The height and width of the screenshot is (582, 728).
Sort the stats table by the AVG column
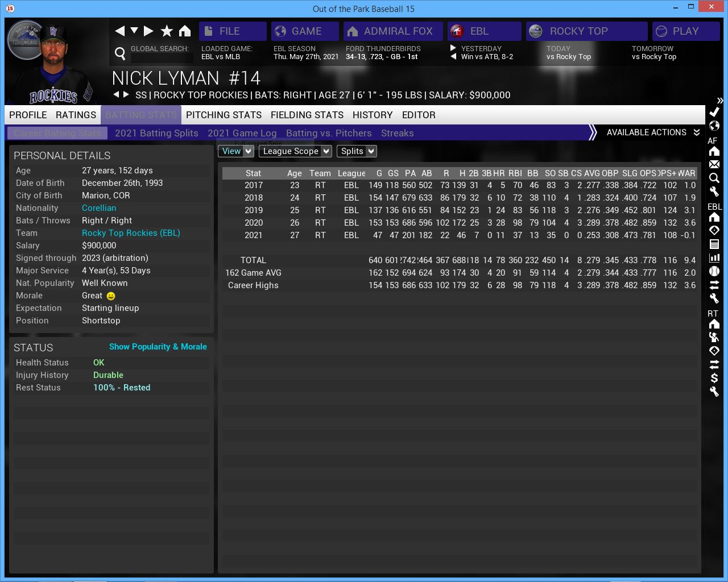click(x=592, y=173)
